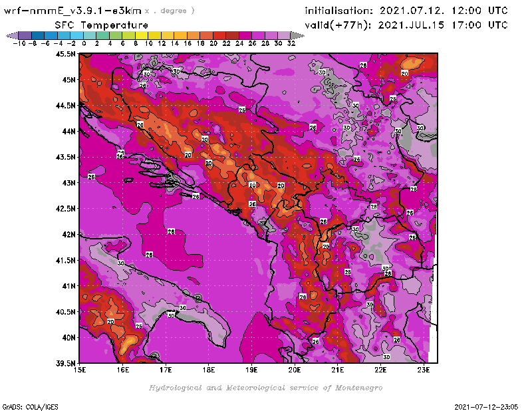Screen dimensions: 532x411
Task: Click 'Hydrological and Meteorological service of Montenegro' caption
Action: point(265,388)
